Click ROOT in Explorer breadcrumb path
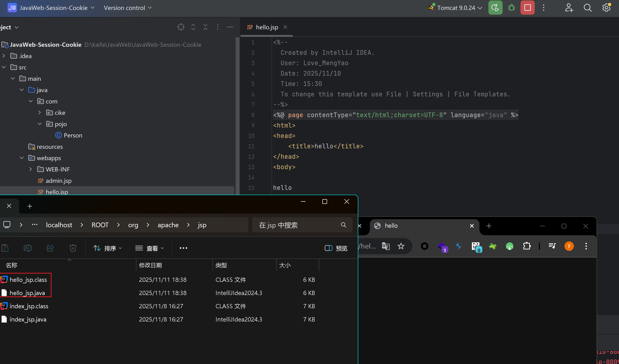Image resolution: width=619 pixels, height=364 pixels. pos(100,225)
